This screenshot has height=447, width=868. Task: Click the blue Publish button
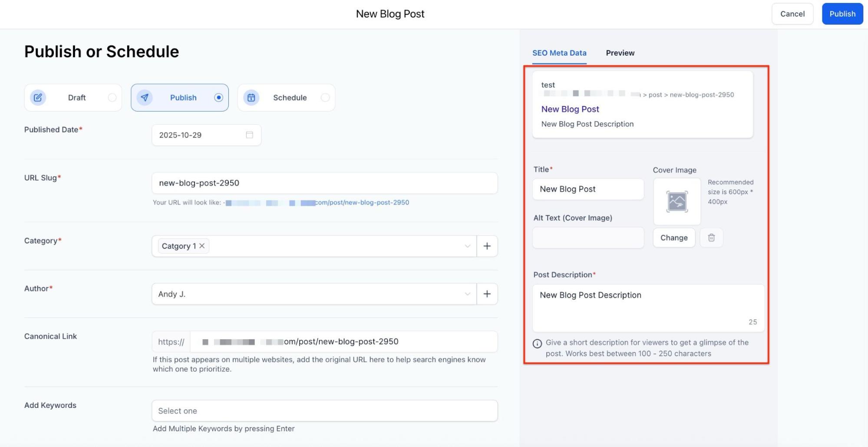842,14
